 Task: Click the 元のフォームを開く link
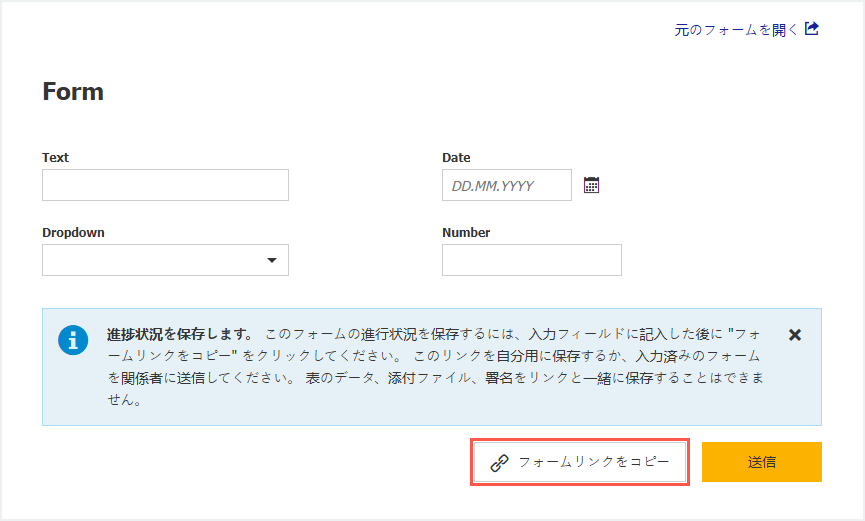736,30
